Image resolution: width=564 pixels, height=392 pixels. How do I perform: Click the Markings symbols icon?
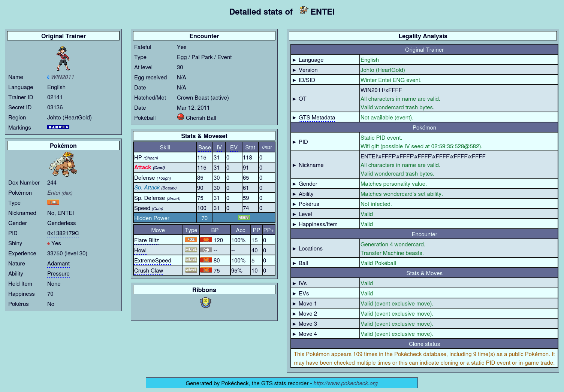pos(58,127)
